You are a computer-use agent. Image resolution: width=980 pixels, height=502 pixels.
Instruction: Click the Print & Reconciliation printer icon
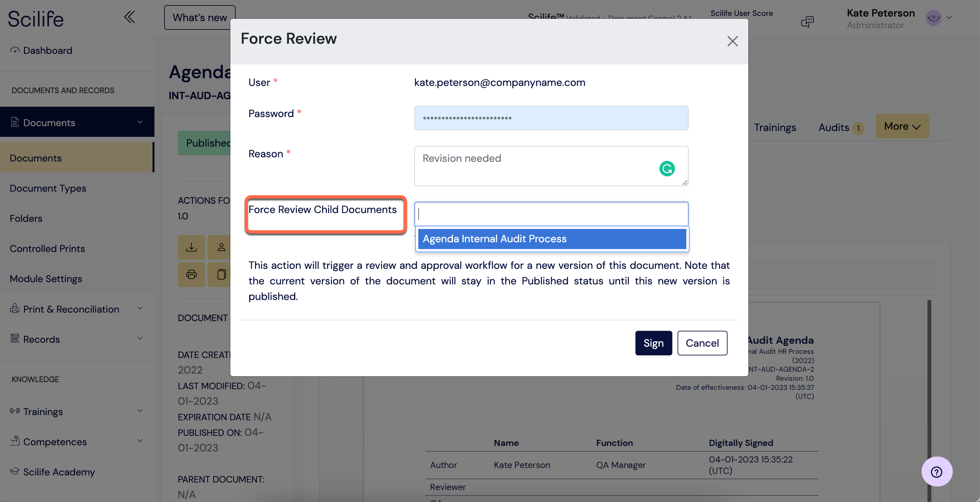(15, 308)
